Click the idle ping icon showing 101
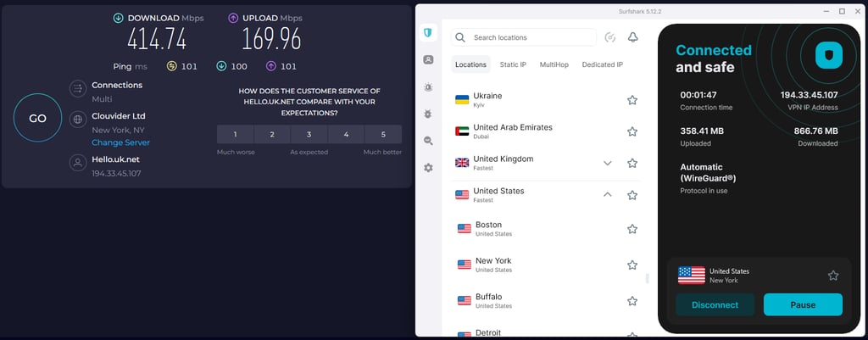The image size is (868, 340). pos(171,66)
